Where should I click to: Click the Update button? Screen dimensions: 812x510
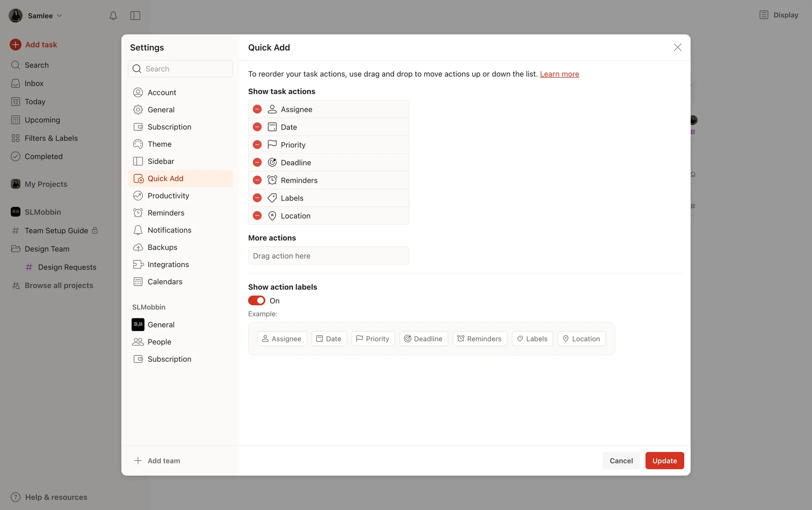pyautogui.click(x=664, y=460)
